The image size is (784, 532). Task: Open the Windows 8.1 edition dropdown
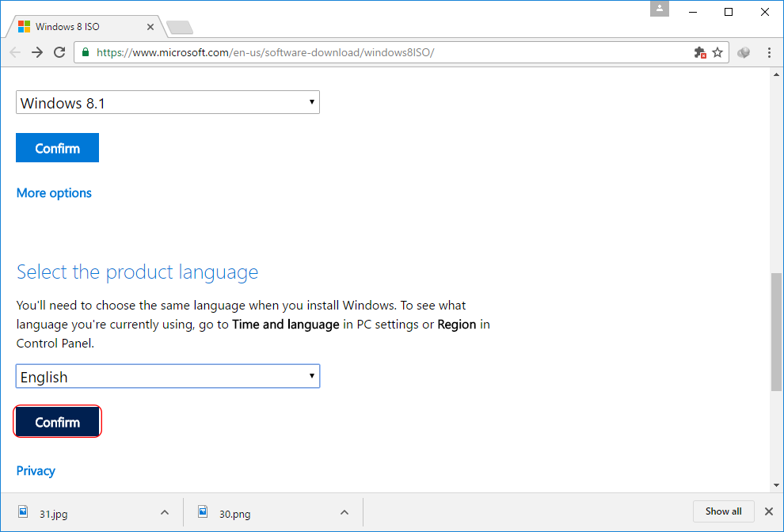coord(168,102)
